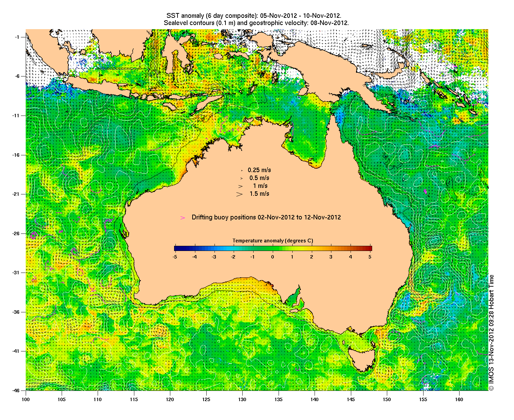Click the "-4" tick label under the colorbar
Viewport: 514px width, 420px height.
pos(194,256)
